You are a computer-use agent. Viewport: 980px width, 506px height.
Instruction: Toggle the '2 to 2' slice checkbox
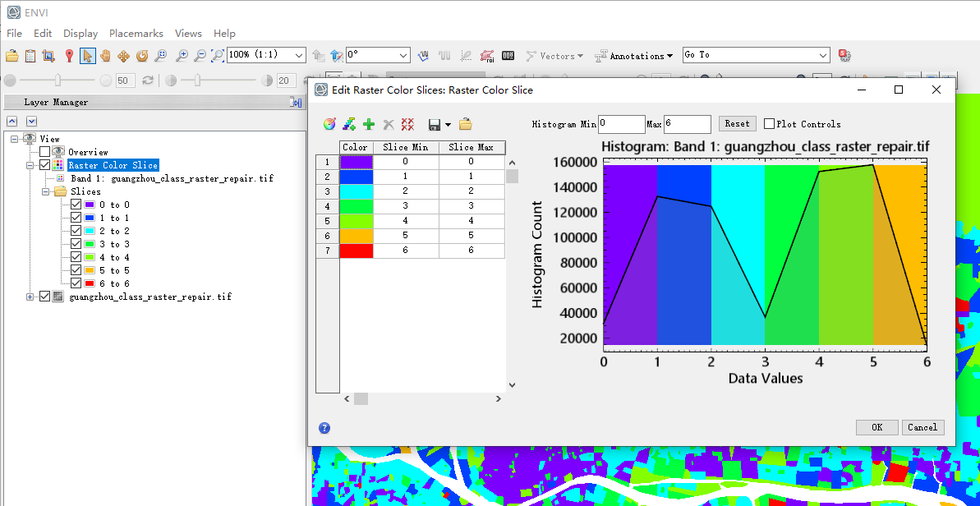click(x=76, y=231)
